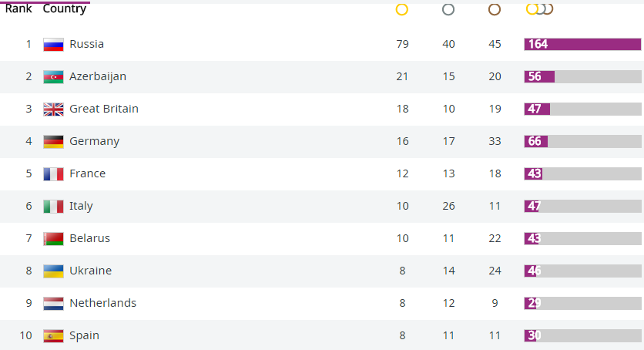Sort by the Rank column header

(18, 8)
